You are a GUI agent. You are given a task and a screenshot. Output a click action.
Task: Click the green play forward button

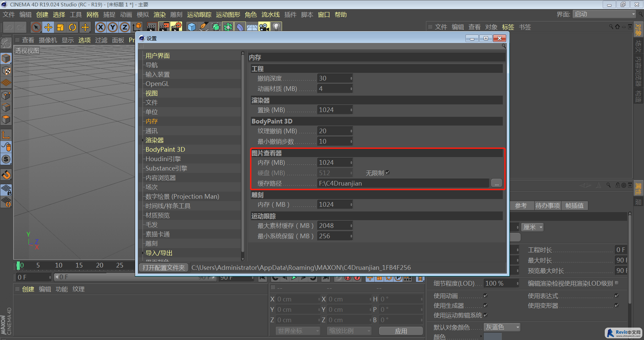click(294, 278)
